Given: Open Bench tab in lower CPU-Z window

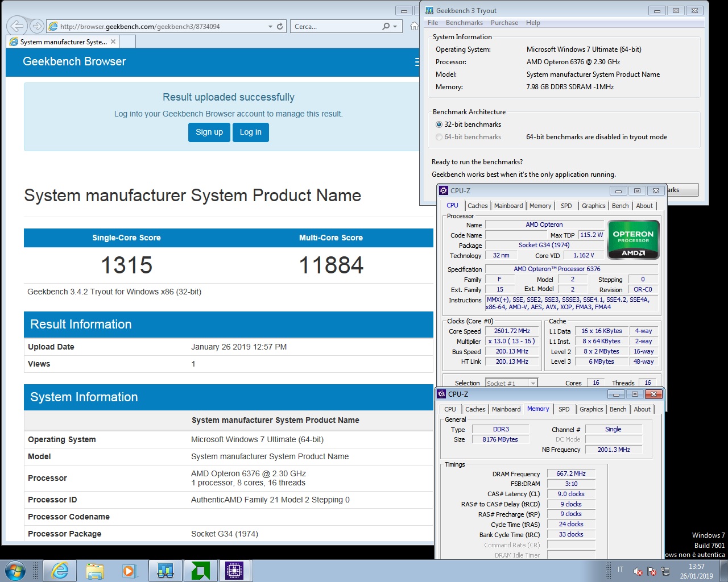Looking at the screenshot, I should [618, 409].
